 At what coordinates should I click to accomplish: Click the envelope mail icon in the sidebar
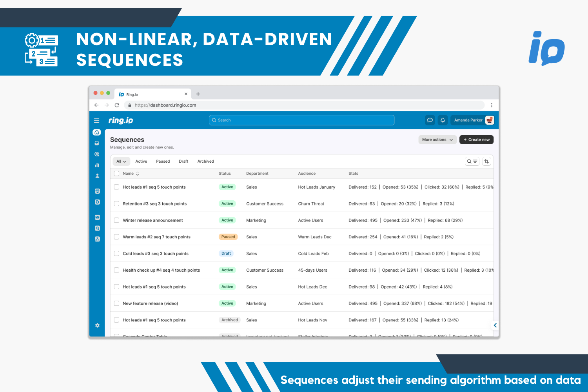[97, 218]
